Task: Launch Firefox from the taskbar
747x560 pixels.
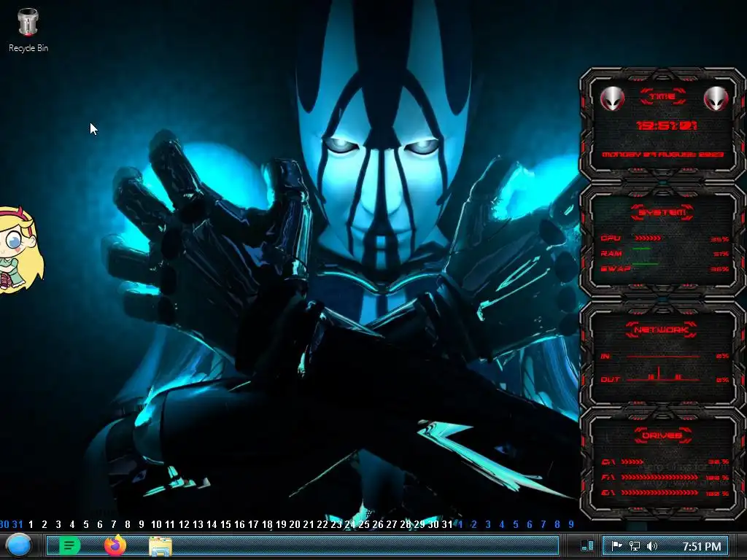Action: click(x=115, y=545)
